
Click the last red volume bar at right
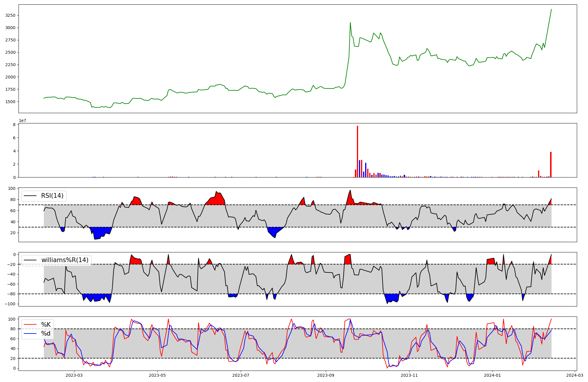551,165
